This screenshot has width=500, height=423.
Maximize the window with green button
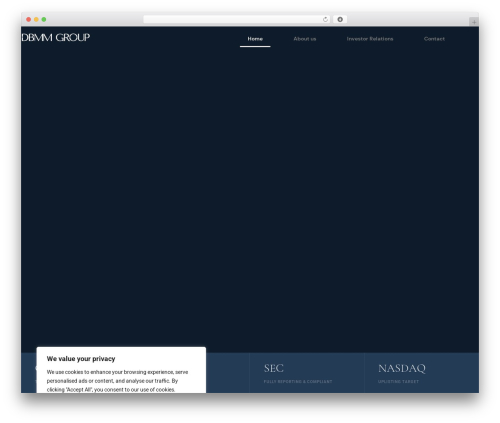44,19
